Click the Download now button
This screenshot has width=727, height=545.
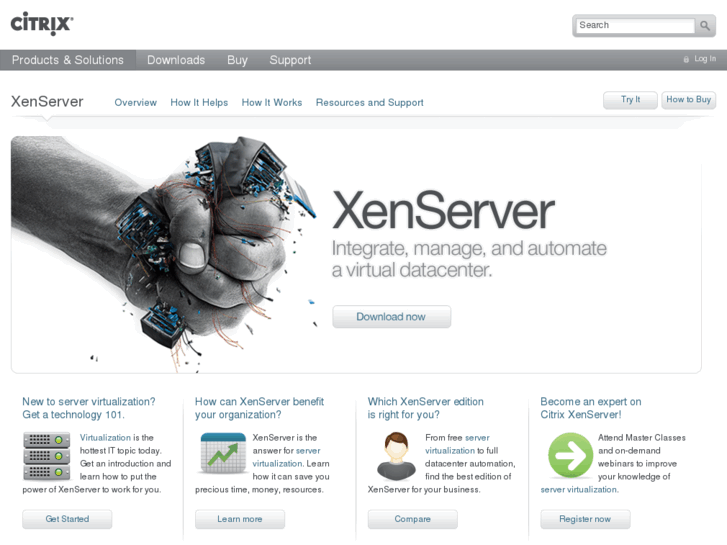(x=391, y=317)
